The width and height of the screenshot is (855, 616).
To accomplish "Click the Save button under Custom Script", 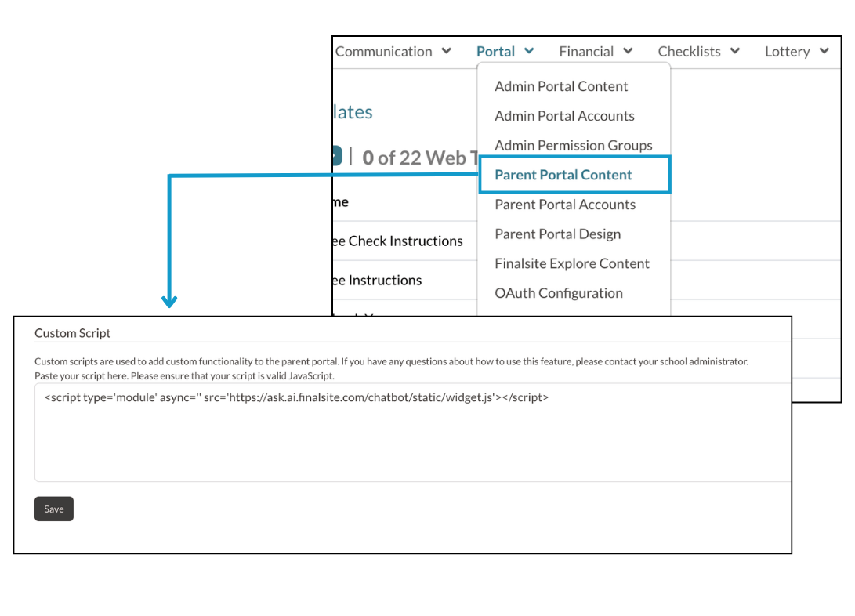I will point(54,509).
